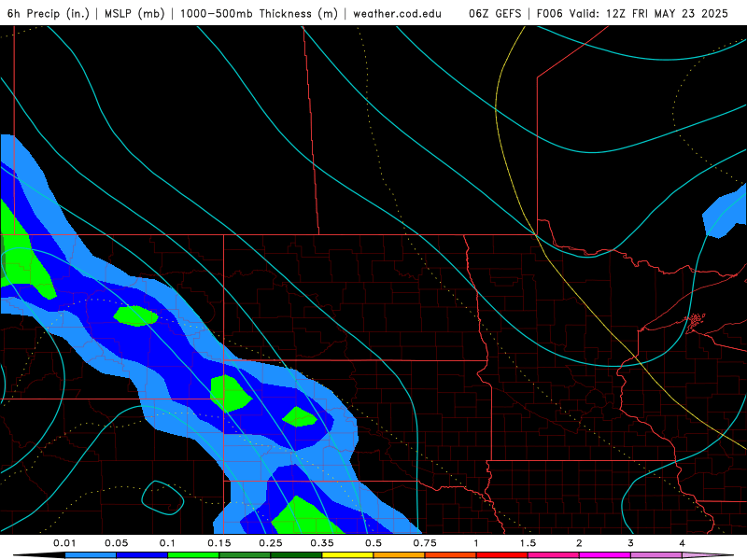Image resolution: width=747 pixels, height=560 pixels.
Task: Click the '06Z GEFS' model run label
Action: click(x=495, y=13)
